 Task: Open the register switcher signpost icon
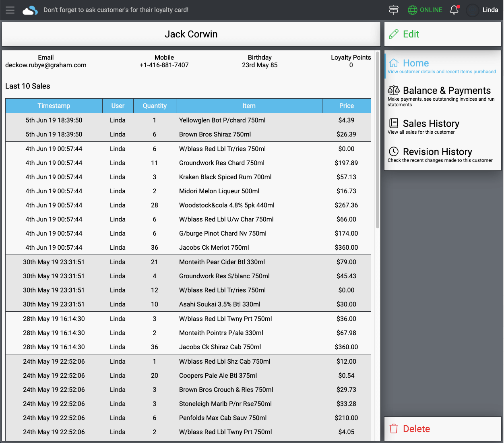tap(394, 10)
